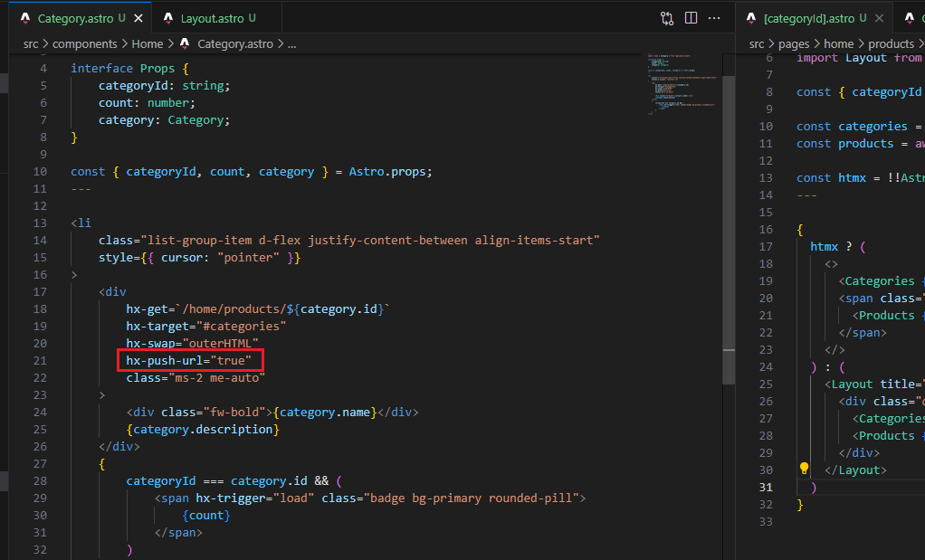Click line number 21 in left editor
Screen dimensions: 925x560
point(40,361)
